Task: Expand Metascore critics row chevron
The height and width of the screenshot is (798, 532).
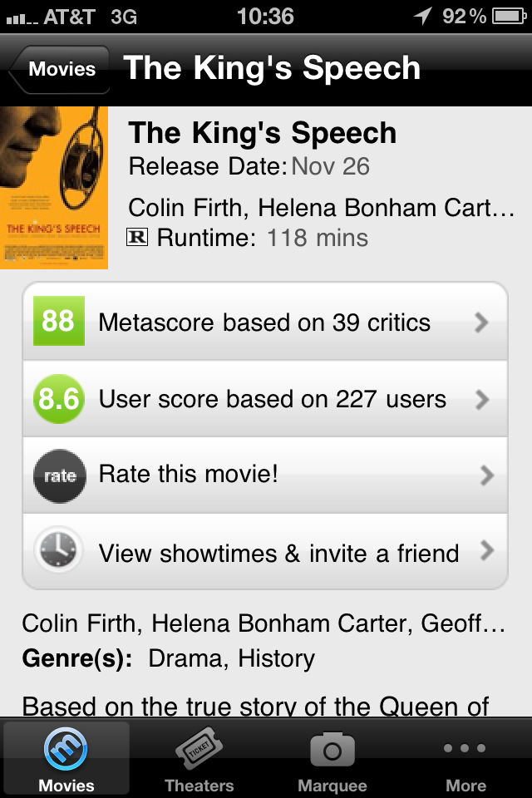Action: point(481,322)
